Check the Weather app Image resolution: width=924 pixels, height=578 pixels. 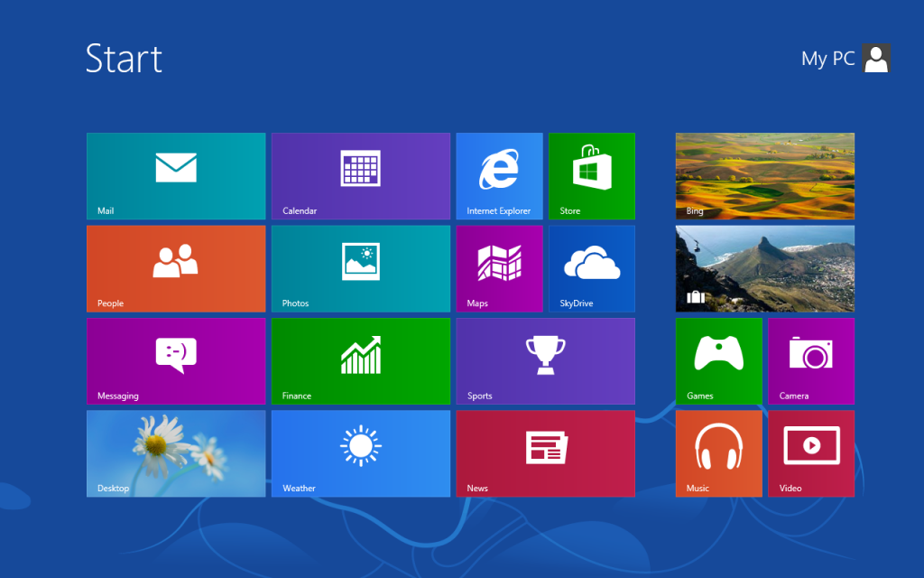[360, 453]
